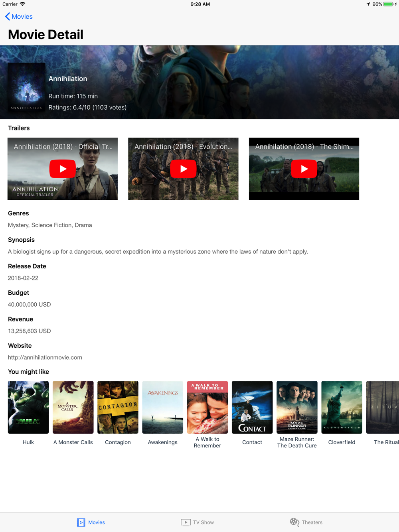Switch to the TV Show tab

pyautogui.click(x=198, y=522)
